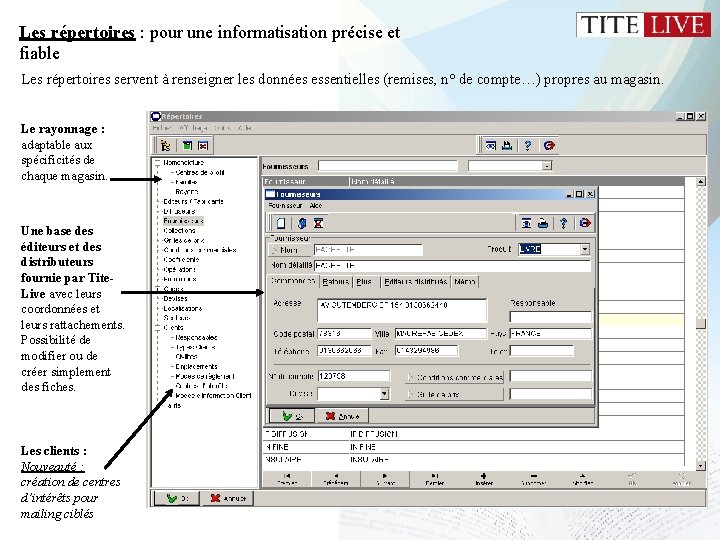
Task: Click the Modifier button in the navigation bar
Action: pyautogui.click(x=582, y=479)
